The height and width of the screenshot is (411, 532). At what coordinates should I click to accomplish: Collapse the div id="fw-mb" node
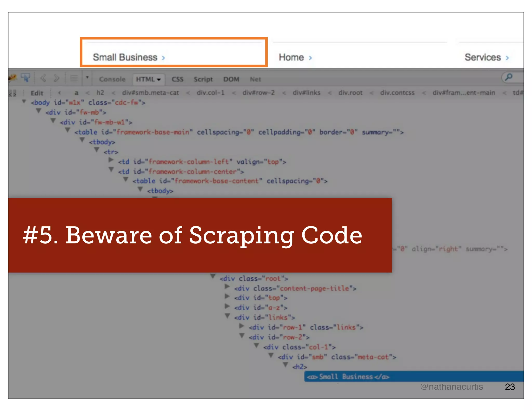click(38, 111)
